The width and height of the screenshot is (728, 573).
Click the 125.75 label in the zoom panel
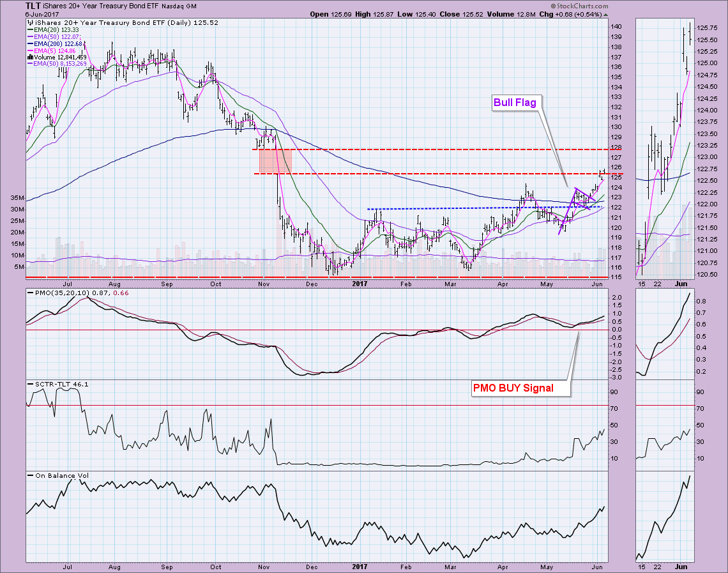[707, 28]
